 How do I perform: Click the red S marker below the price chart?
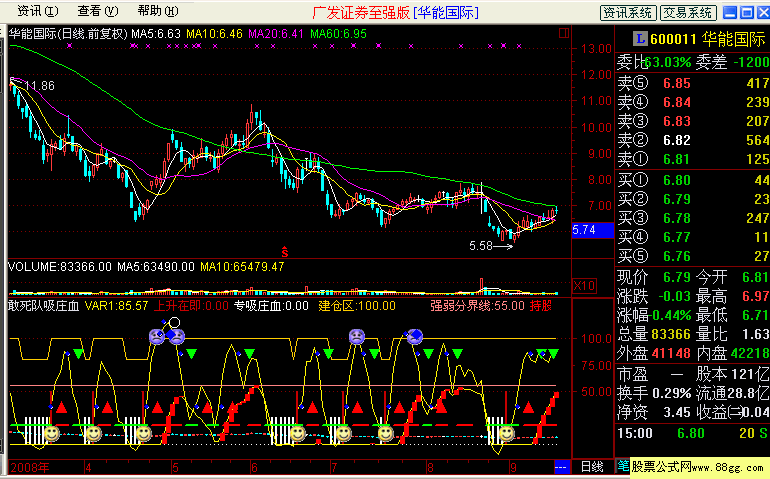(x=285, y=253)
